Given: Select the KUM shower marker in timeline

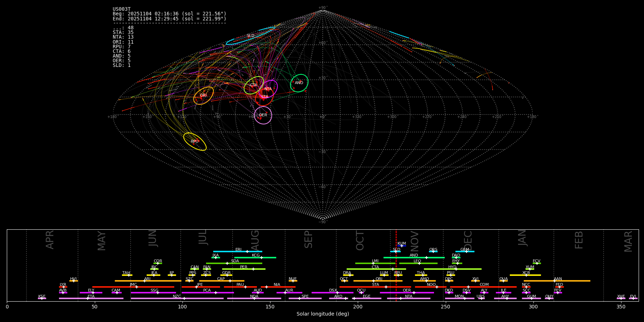Looking at the screenshot, I should click(401, 245).
